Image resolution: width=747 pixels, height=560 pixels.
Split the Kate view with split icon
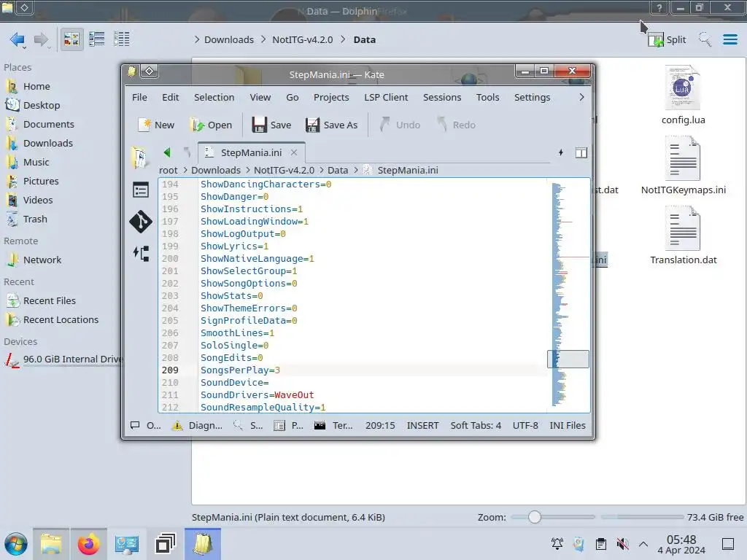(581, 152)
